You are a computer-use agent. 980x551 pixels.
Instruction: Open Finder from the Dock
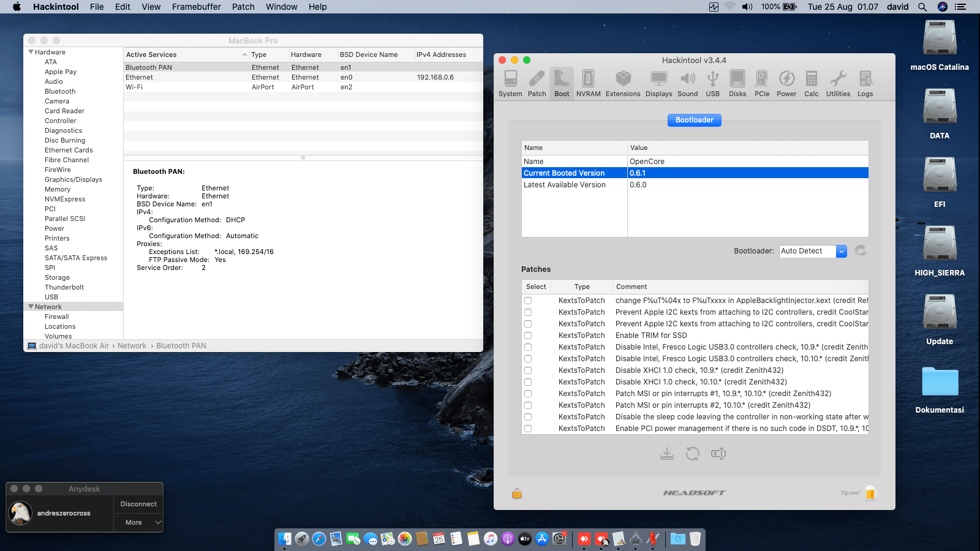click(285, 539)
